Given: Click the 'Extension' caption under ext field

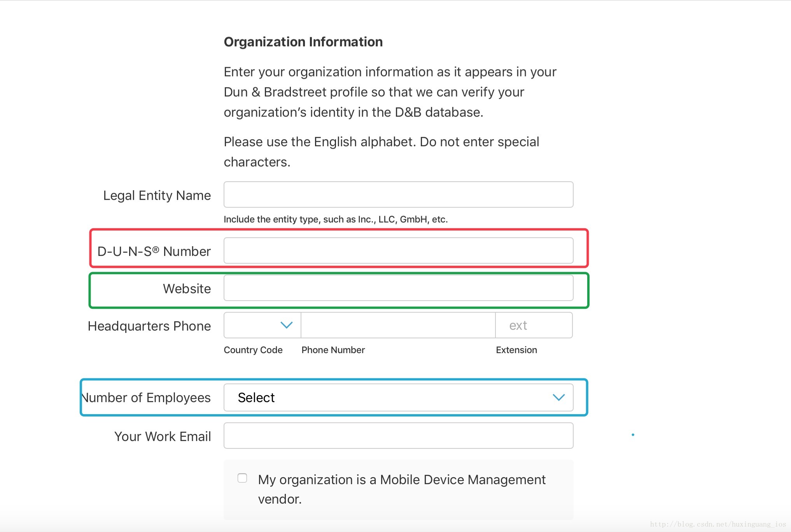Looking at the screenshot, I should (516, 350).
